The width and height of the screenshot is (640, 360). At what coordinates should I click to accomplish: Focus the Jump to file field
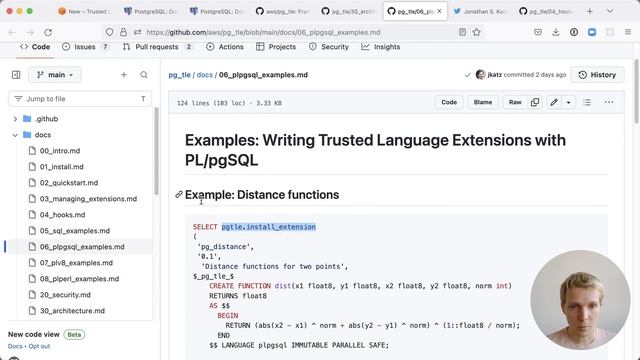click(x=80, y=99)
